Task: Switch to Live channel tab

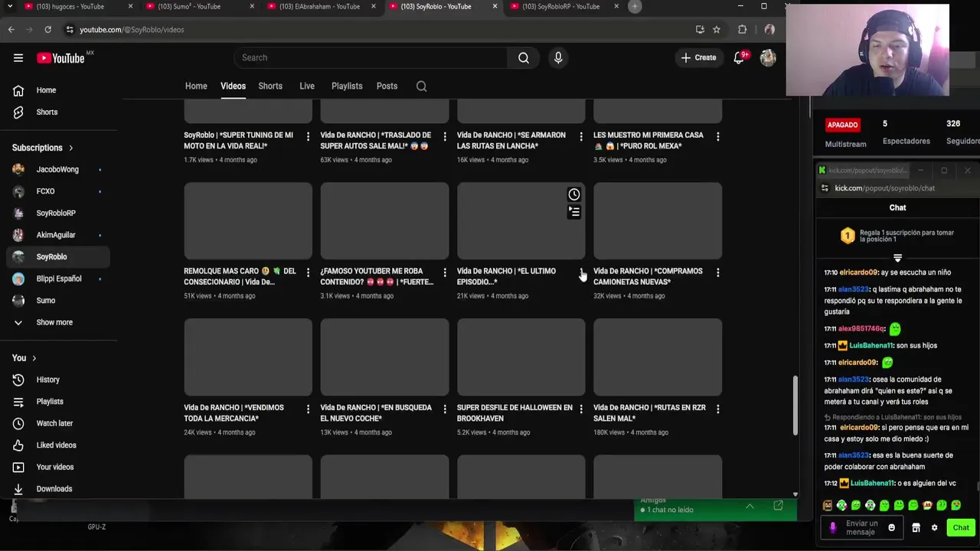Action: coord(307,86)
